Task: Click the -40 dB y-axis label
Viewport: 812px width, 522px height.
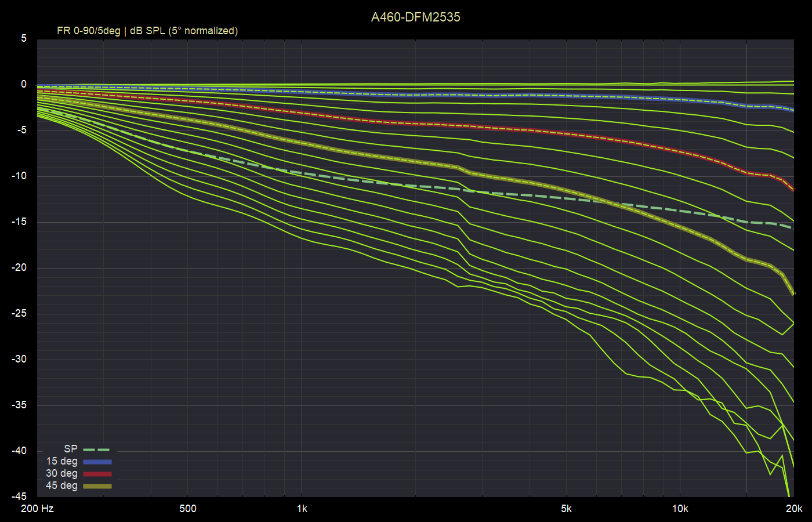Action: [x=19, y=451]
